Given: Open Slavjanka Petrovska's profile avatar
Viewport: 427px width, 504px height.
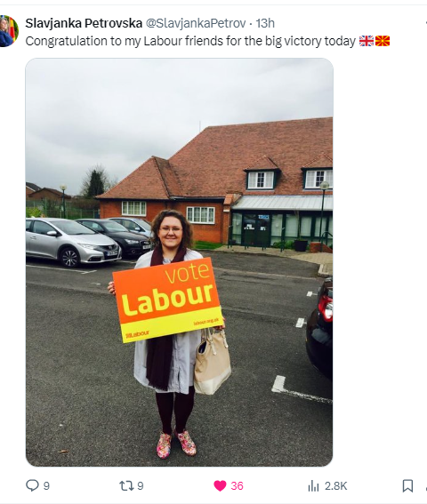Looking at the screenshot, I should [9, 31].
